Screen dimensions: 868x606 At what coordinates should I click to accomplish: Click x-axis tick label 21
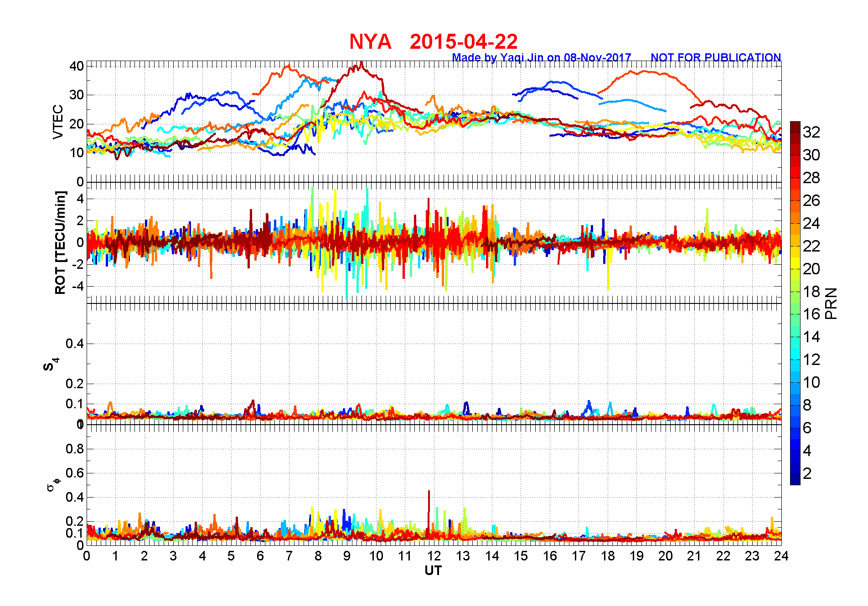pos(694,556)
